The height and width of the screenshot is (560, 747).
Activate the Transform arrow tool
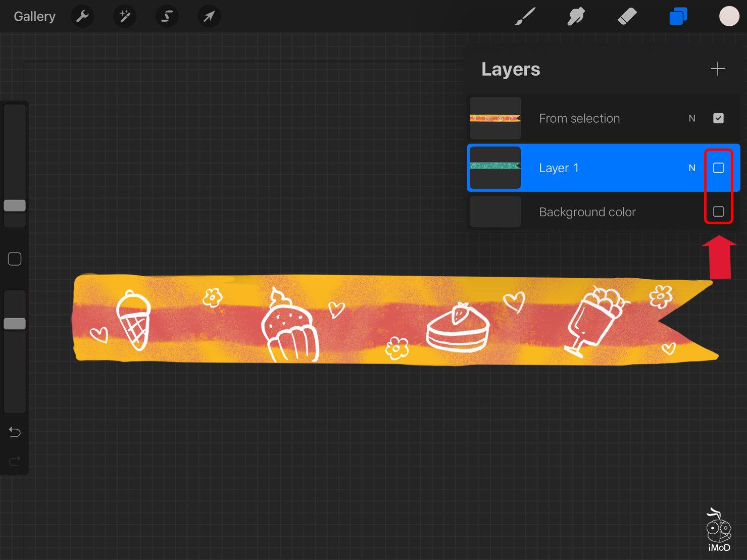pyautogui.click(x=209, y=16)
